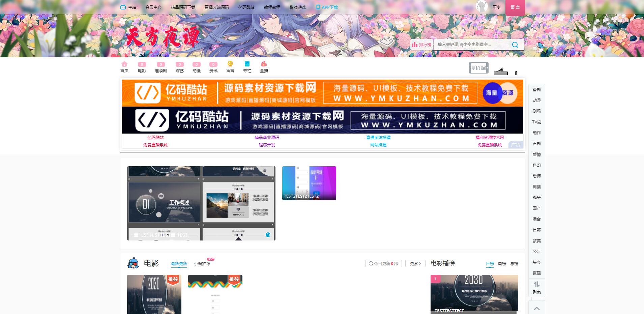Image resolution: width=644 pixels, height=314 pixels.
Task: Open 会员中心 in top menu
Action: click(x=153, y=7)
